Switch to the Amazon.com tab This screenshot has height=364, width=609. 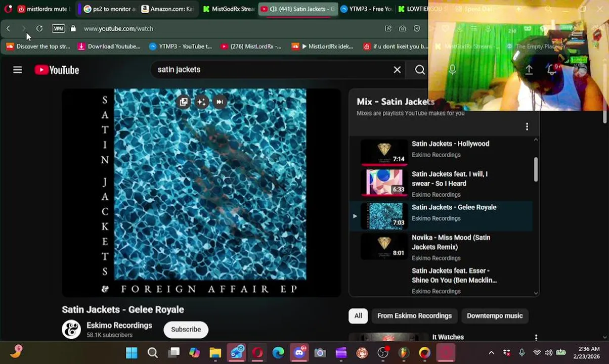point(167,9)
